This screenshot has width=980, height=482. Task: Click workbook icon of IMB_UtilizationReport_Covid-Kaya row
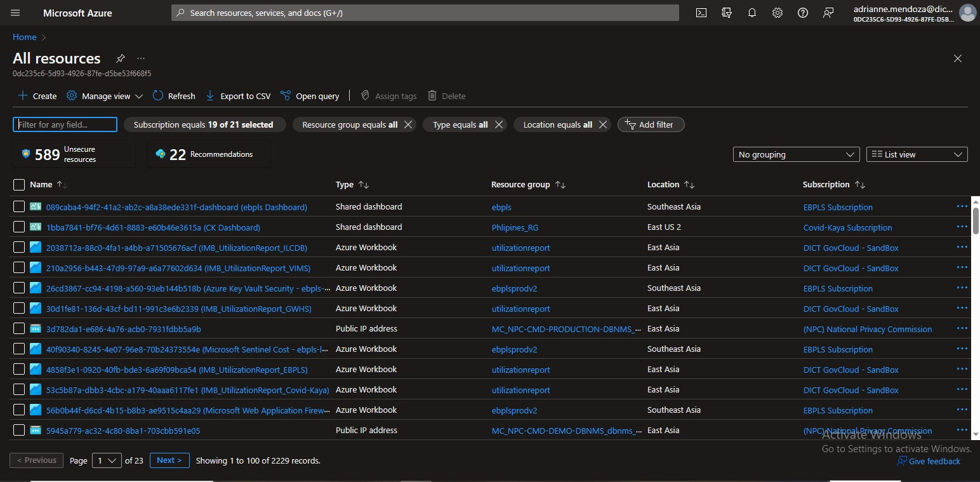pos(36,389)
